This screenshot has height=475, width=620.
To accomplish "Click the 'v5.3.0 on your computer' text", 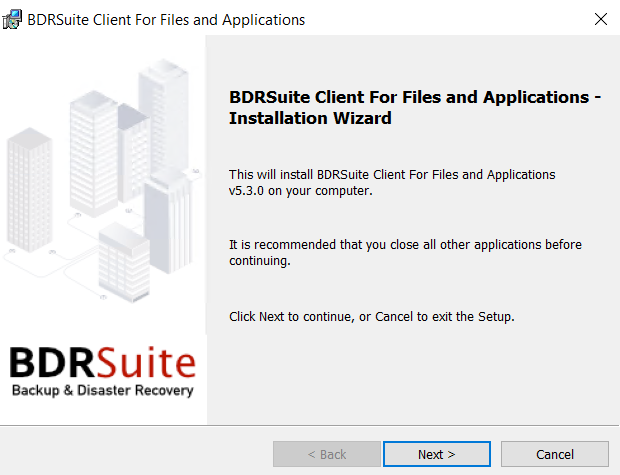I will tap(301, 191).
